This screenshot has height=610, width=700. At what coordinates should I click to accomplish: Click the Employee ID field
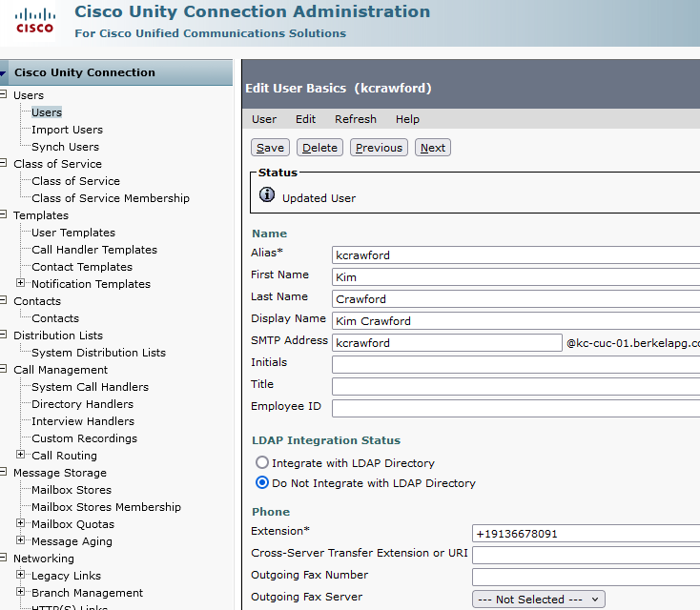(516, 408)
